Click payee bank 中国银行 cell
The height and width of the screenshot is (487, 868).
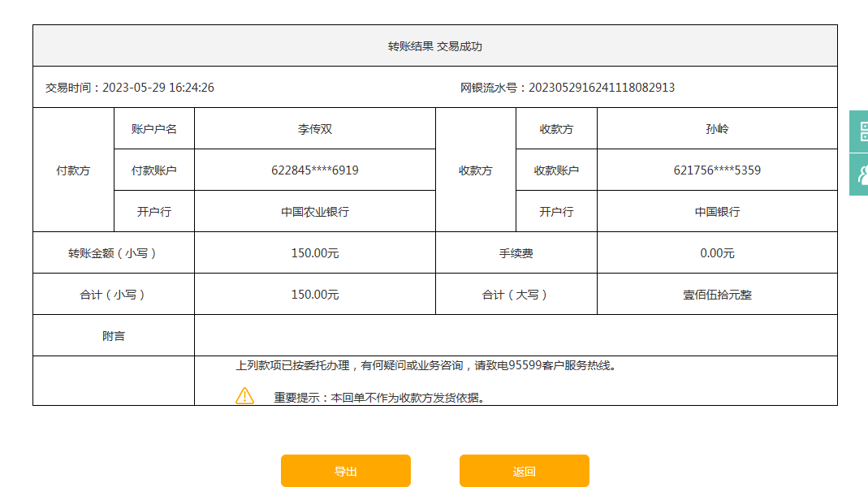click(717, 212)
